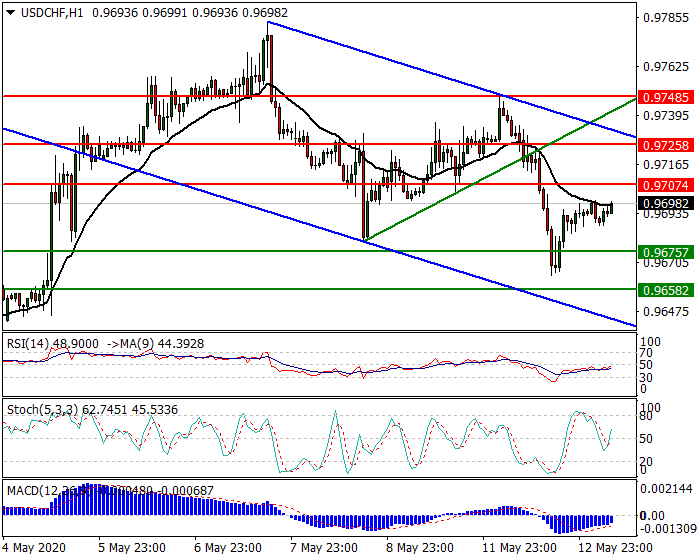The height and width of the screenshot is (560, 700).
Task: Click the 12 May 23:00 time label
Action: point(615,547)
